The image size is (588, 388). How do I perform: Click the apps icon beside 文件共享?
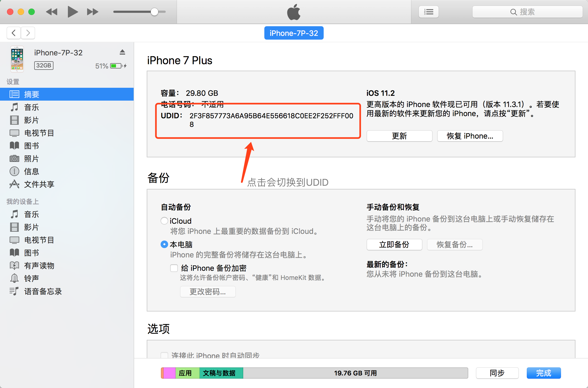tap(14, 184)
